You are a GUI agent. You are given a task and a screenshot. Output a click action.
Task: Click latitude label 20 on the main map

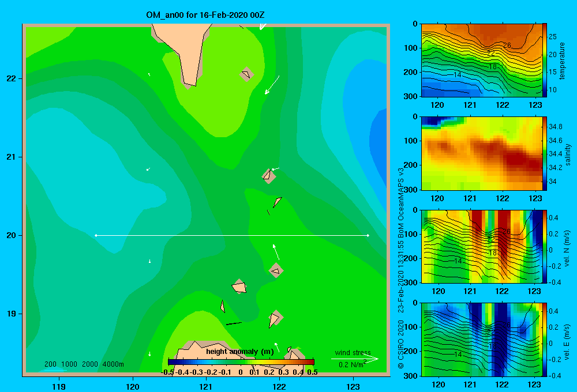click(x=12, y=235)
